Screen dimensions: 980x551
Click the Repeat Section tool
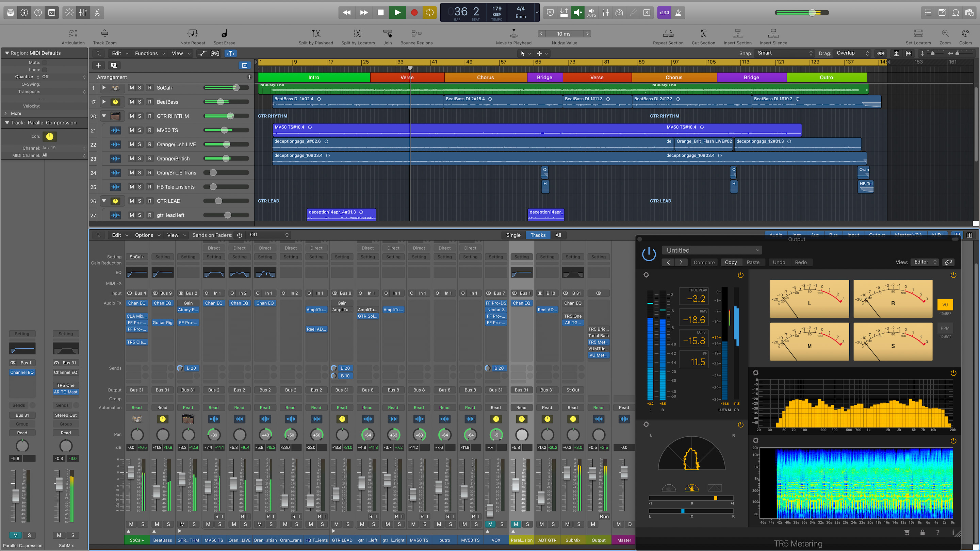click(668, 37)
